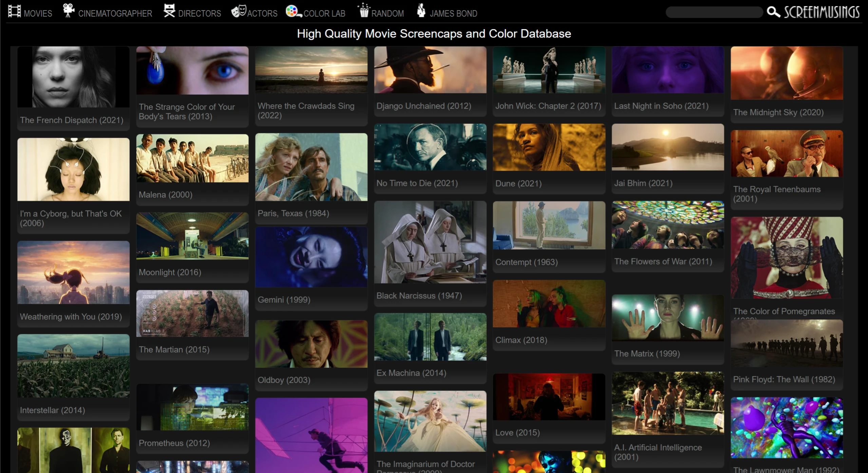The height and width of the screenshot is (473, 868).
Task: Click the film strip Movies icon
Action: [14, 11]
